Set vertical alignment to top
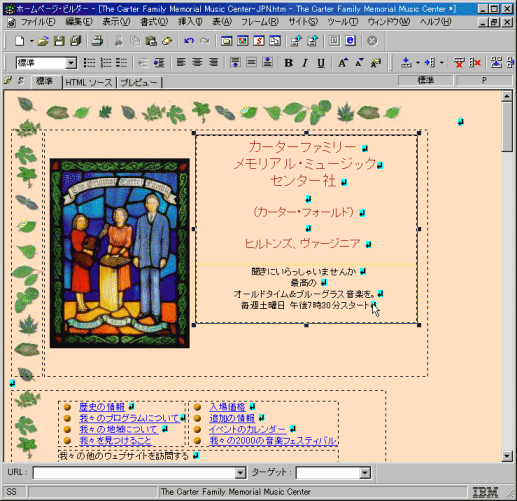This screenshot has height=501, width=517. pyautogui.click(x=235, y=62)
